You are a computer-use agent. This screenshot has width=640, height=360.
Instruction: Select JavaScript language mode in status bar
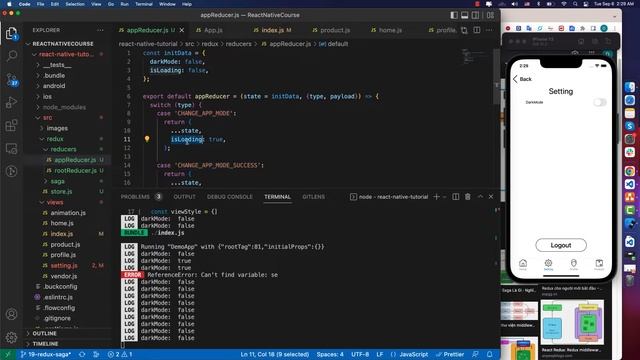tap(413, 354)
